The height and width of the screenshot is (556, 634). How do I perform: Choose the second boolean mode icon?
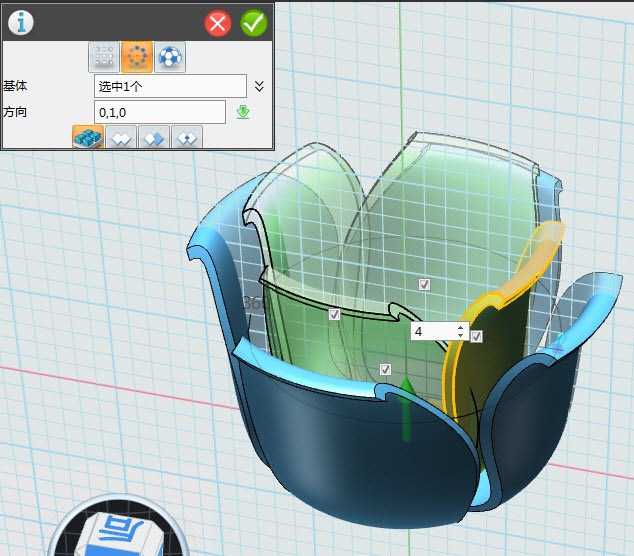(x=121, y=138)
